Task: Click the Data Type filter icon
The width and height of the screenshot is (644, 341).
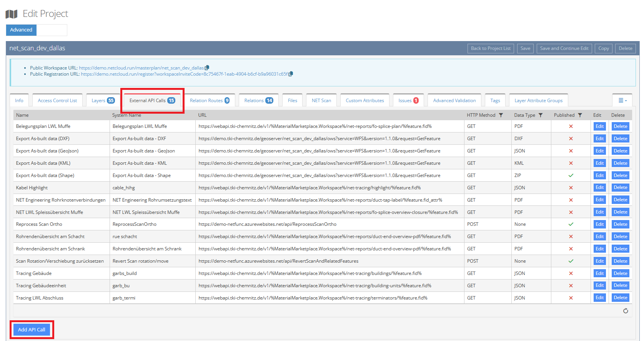Action: click(x=541, y=115)
